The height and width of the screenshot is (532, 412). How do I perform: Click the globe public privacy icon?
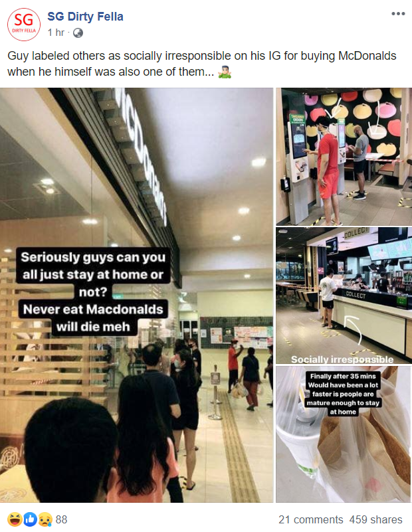[x=78, y=33]
